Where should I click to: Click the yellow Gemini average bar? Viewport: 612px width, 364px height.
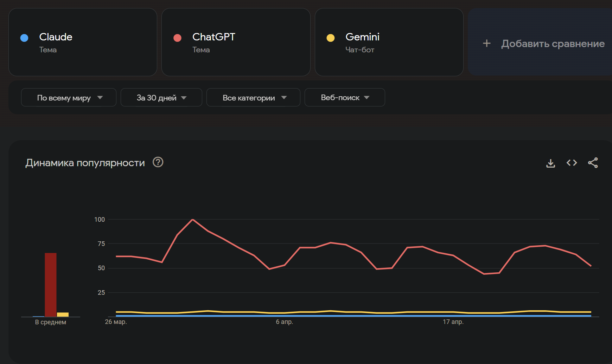63,314
